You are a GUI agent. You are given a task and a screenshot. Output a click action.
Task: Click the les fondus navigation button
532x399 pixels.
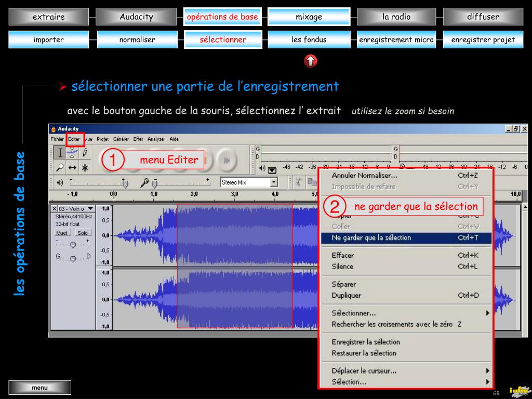(309, 39)
